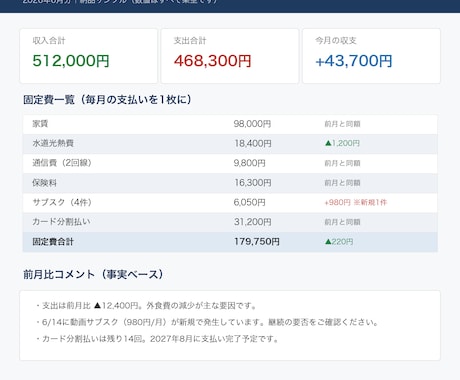Select the 保険料 row label
The width and height of the screenshot is (460, 380).
[44, 183]
